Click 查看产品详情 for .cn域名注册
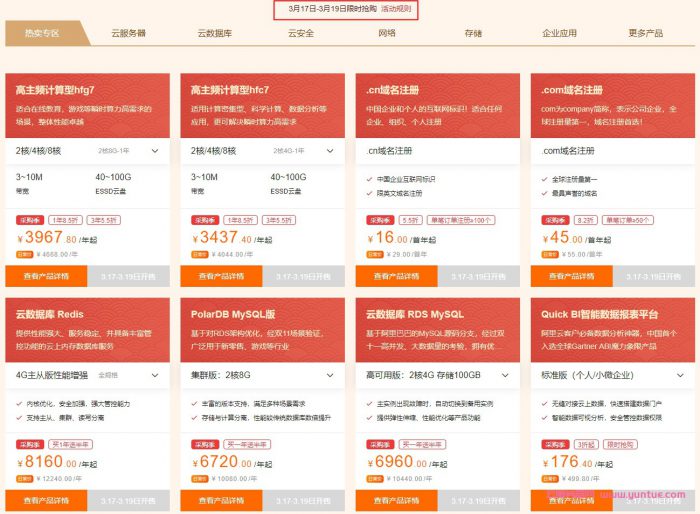700x514 pixels. coord(397,276)
